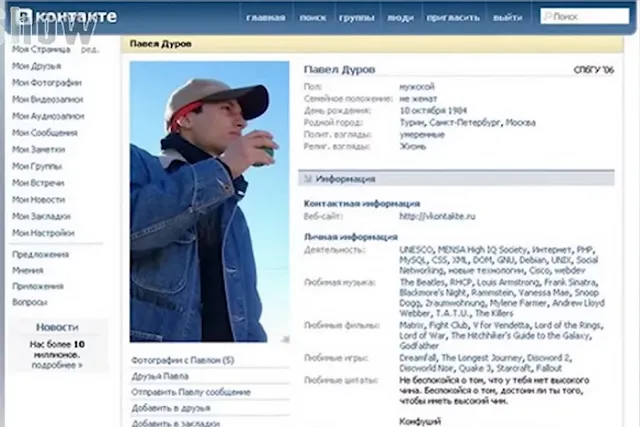Open Мои Фотографии from sidebar
Image resolution: width=640 pixels, height=427 pixels.
point(46,82)
